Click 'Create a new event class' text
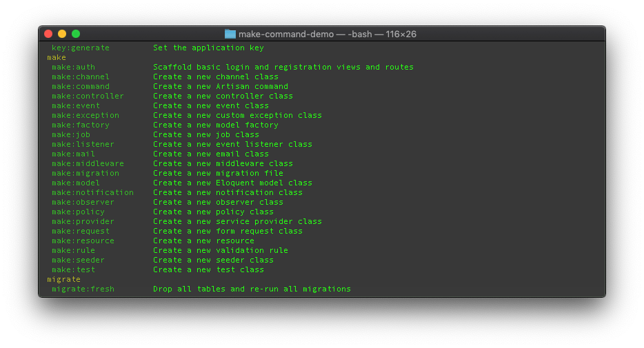Image resolution: width=644 pixels, height=348 pixels. coord(211,105)
